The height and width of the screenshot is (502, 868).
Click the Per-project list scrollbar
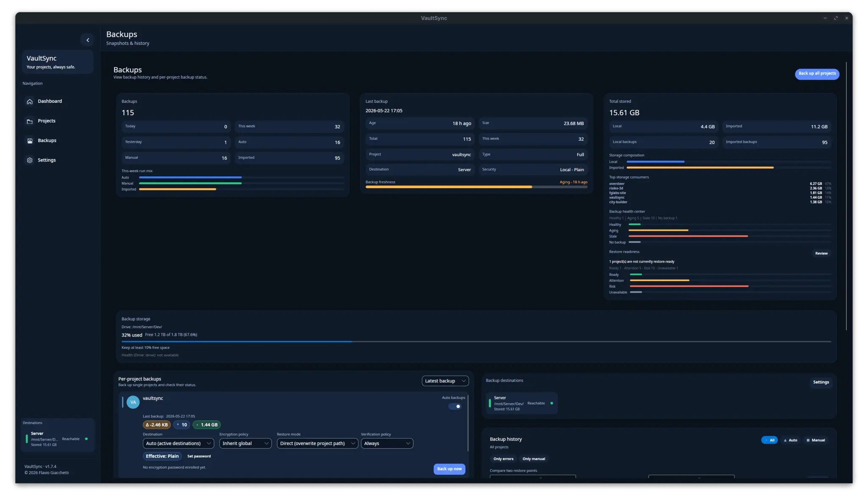click(x=468, y=423)
